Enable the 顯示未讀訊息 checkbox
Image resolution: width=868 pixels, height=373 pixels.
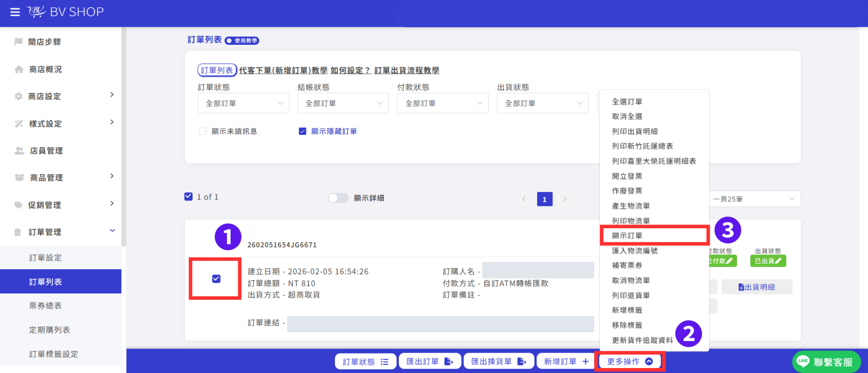point(203,131)
